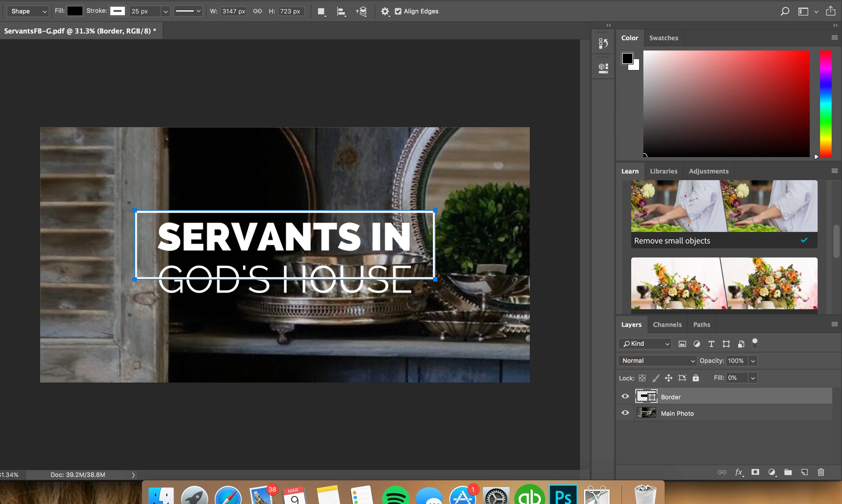Click the add layer mask icon
This screenshot has height=504, width=842.
tap(755, 472)
